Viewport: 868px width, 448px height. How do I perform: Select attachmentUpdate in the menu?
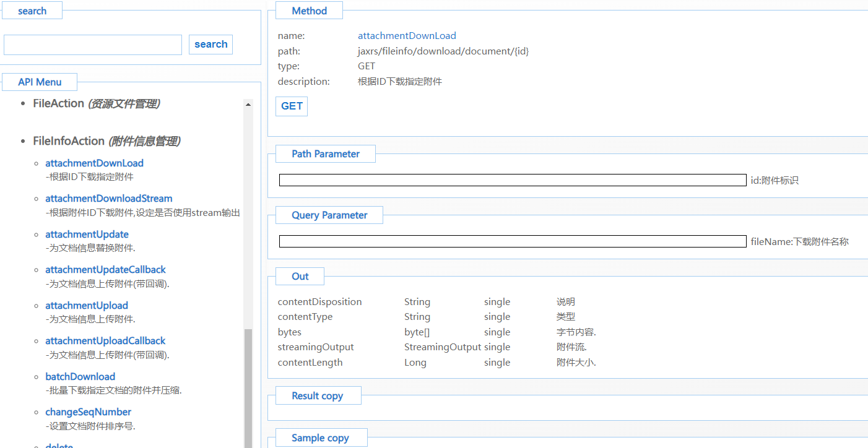pyautogui.click(x=87, y=235)
